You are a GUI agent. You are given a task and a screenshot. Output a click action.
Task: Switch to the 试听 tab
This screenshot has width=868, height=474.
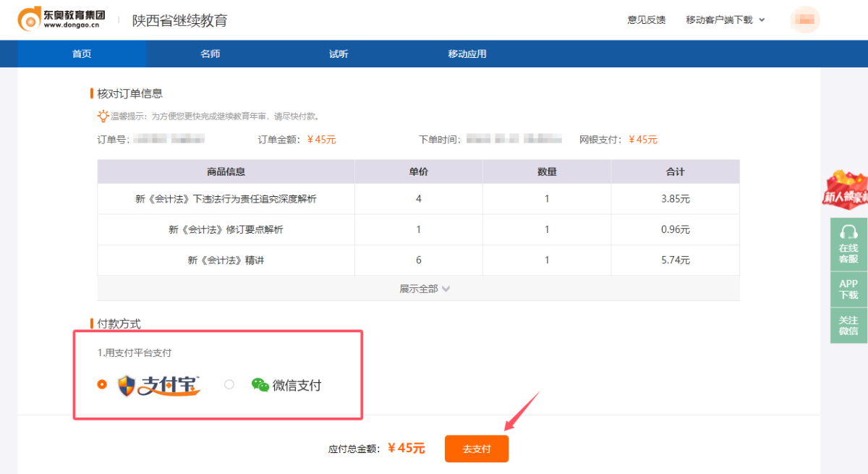pos(337,54)
